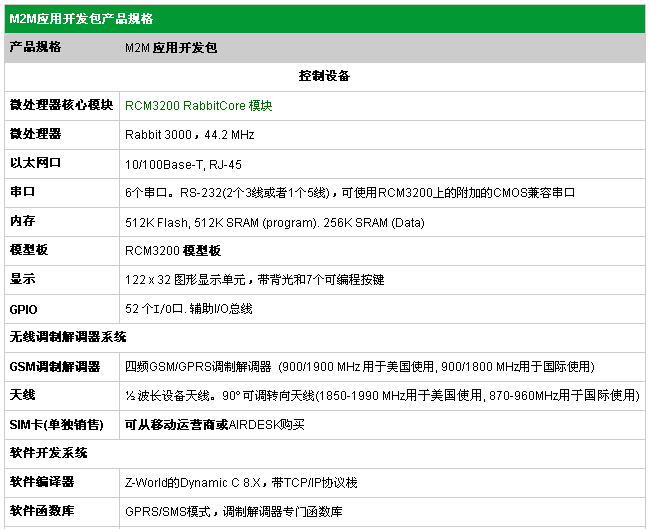Select the 以太网口 row label

coord(36,163)
